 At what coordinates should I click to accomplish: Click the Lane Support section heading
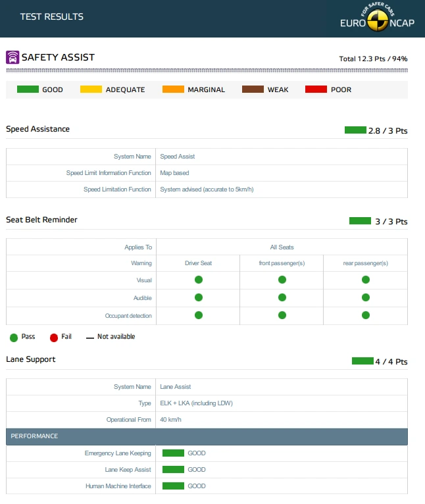31,359
